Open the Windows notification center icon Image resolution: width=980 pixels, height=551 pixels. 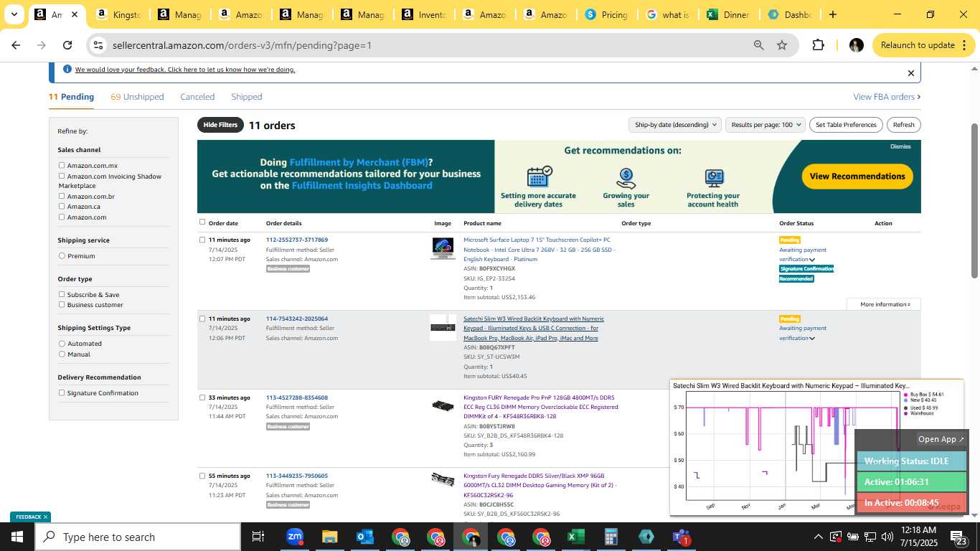(x=958, y=537)
